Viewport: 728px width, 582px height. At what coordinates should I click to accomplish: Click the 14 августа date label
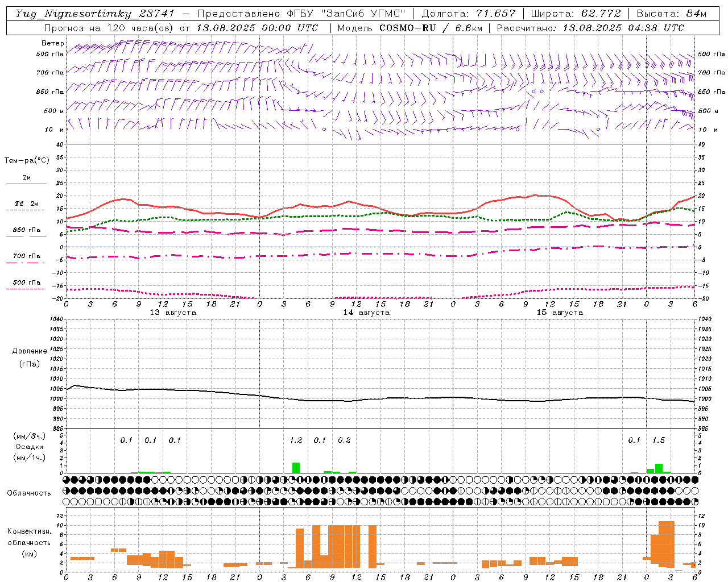coord(366,313)
